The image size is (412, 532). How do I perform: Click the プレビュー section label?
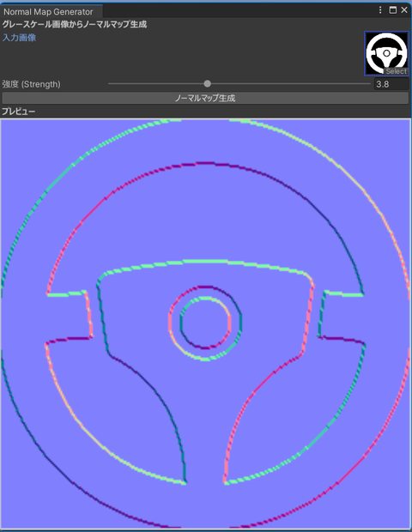pyautogui.click(x=19, y=112)
